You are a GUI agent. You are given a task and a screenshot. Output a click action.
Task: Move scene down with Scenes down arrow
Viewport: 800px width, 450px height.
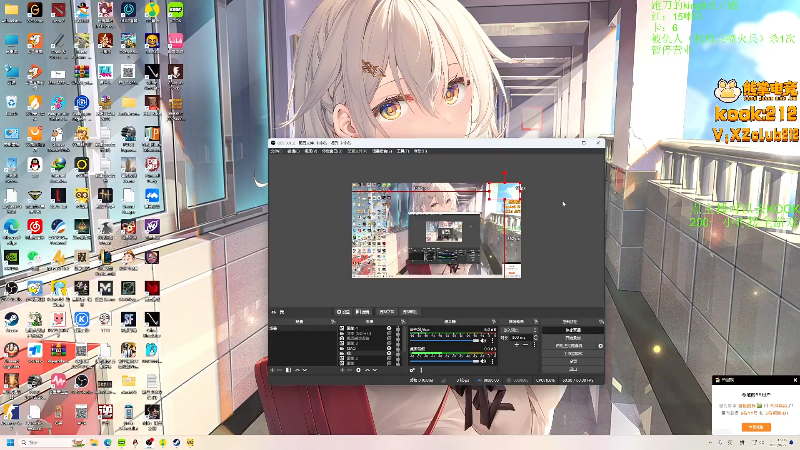point(305,370)
